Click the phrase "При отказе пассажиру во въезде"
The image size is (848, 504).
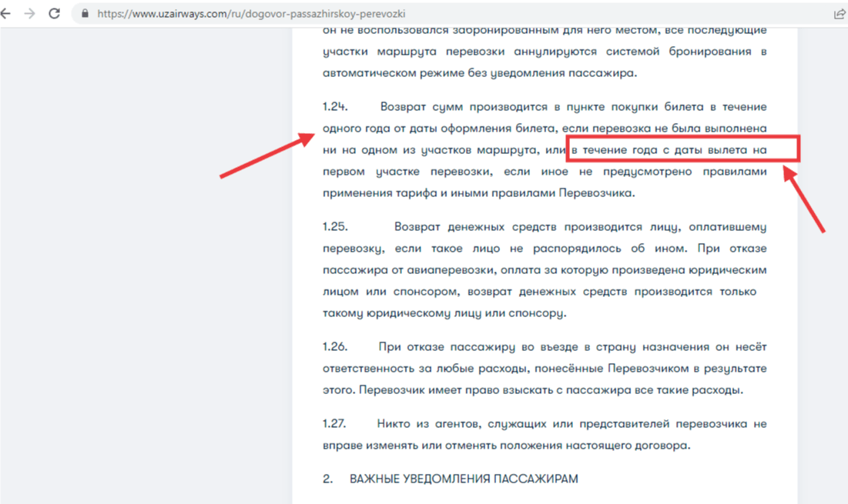[477, 347]
